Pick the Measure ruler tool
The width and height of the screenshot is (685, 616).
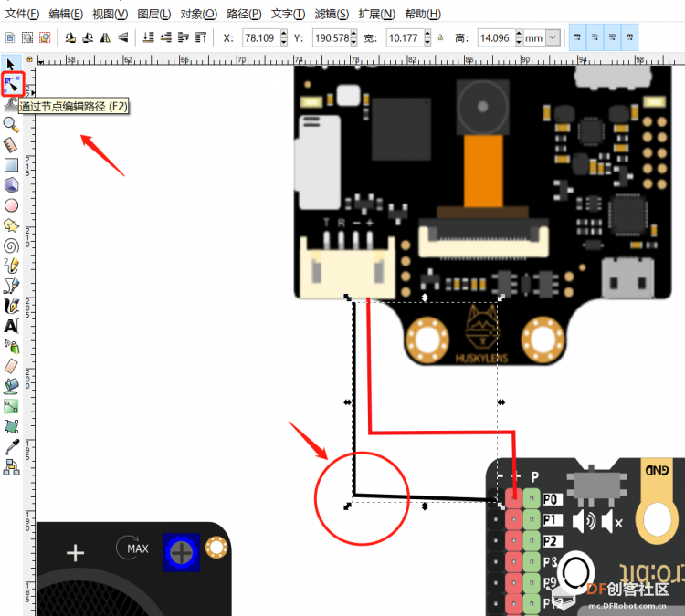(x=11, y=145)
